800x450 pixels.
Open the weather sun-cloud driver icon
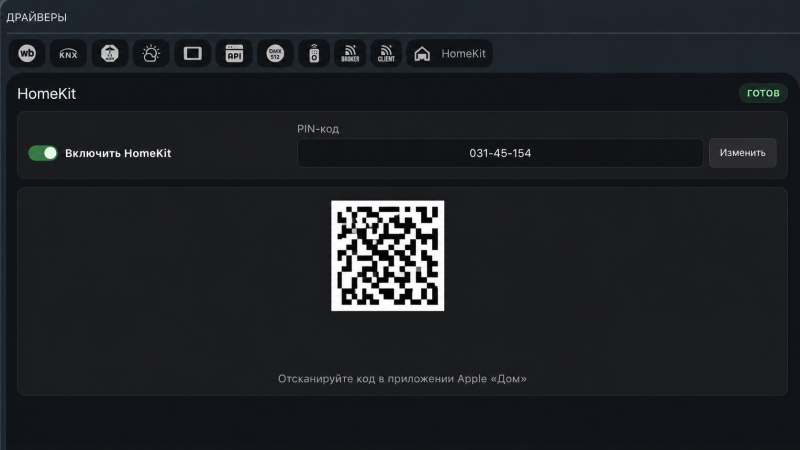pos(151,53)
